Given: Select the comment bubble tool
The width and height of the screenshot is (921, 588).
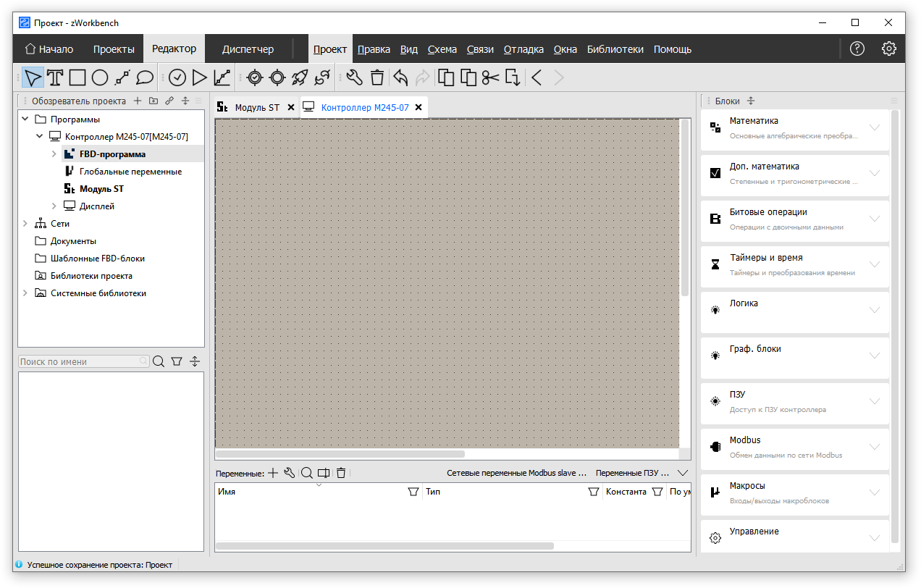Looking at the screenshot, I should click(145, 77).
